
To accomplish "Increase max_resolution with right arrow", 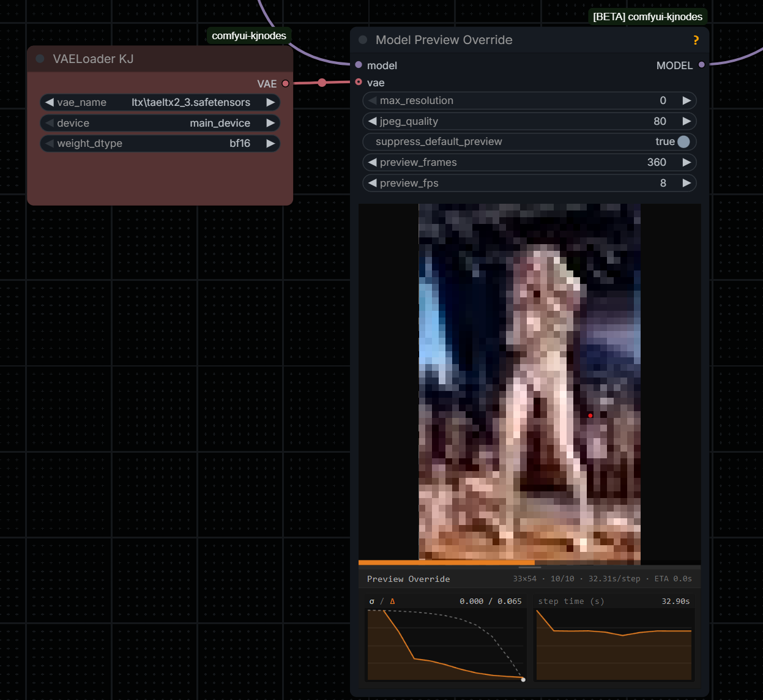I will [687, 100].
